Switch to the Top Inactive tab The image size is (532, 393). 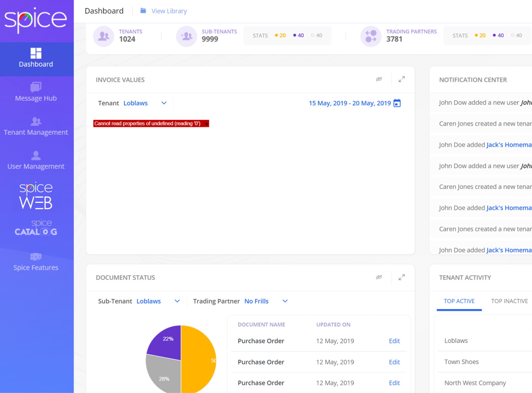tap(509, 301)
